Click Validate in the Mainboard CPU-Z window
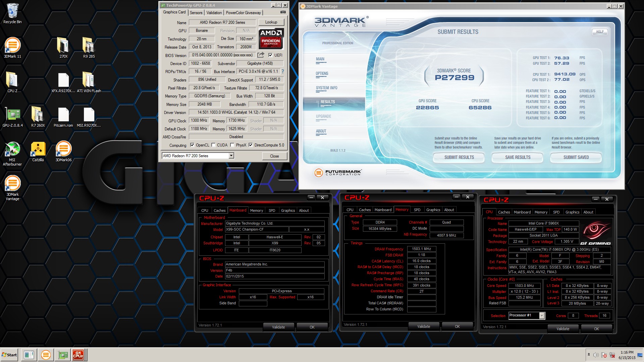Image resolution: width=644 pixels, height=362 pixels. pyautogui.click(x=278, y=327)
